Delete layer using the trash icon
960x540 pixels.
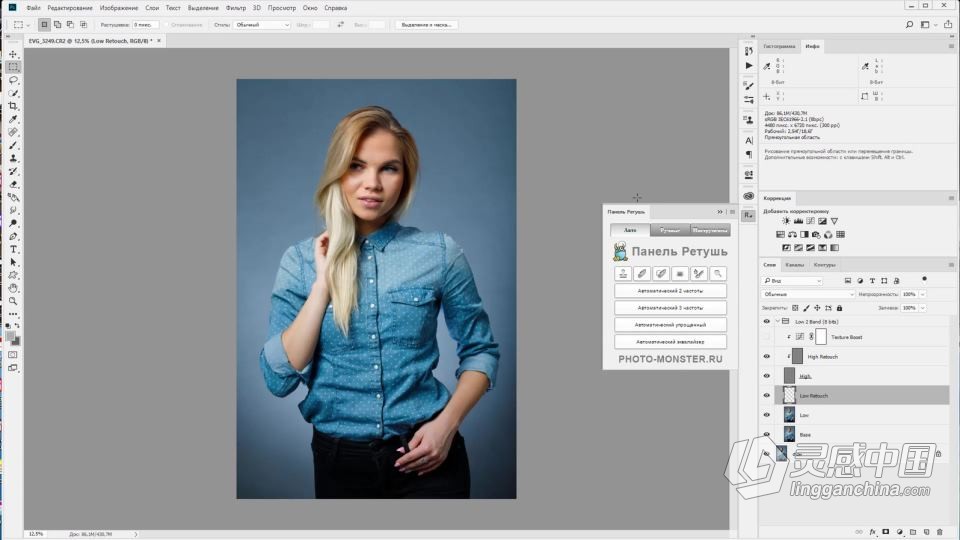pos(940,532)
